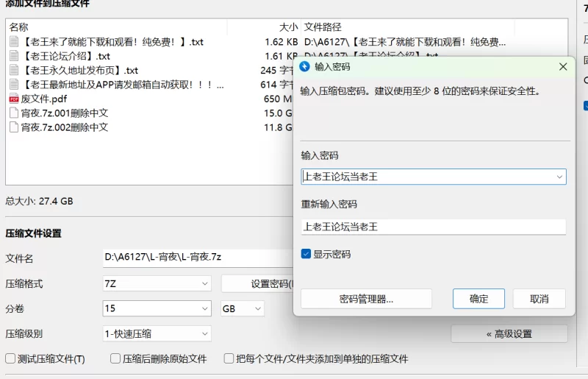588x379 pixels.
Task: Click the blue app icon in password dialog title
Action: tap(305, 67)
